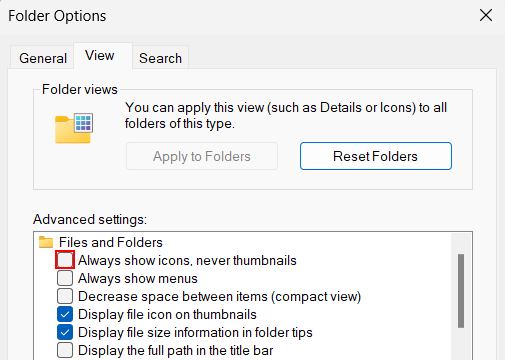505x360 pixels.
Task: Click the Folder views folder grid icon
Action: click(74, 128)
